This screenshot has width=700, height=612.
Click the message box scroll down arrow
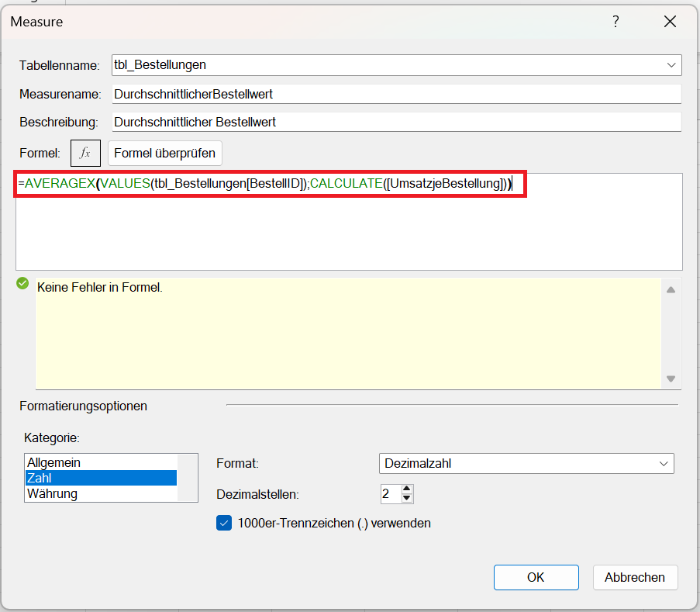pos(671,379)
